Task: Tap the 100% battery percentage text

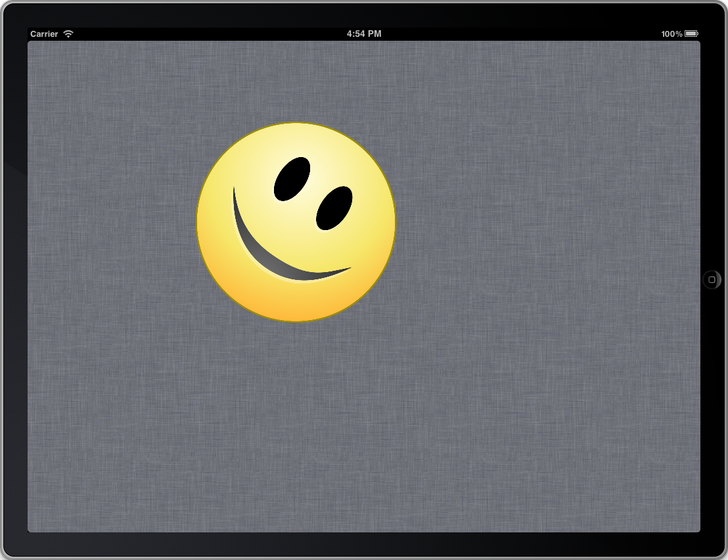Action: 671,34
